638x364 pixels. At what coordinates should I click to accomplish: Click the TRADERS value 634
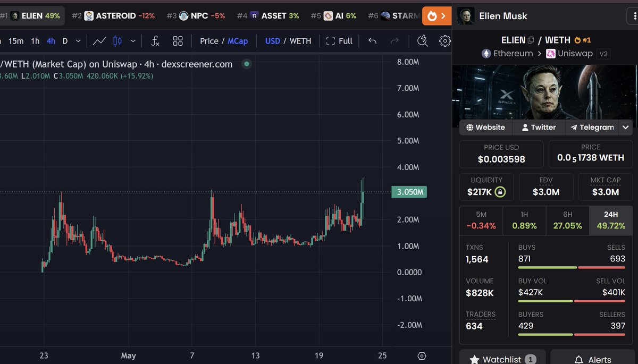point(474,326)
